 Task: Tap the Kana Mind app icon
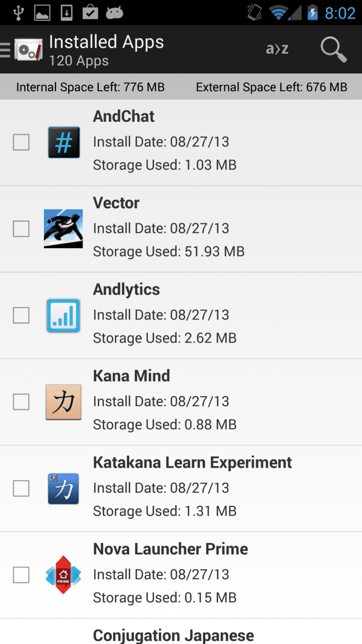click(63, 402)
